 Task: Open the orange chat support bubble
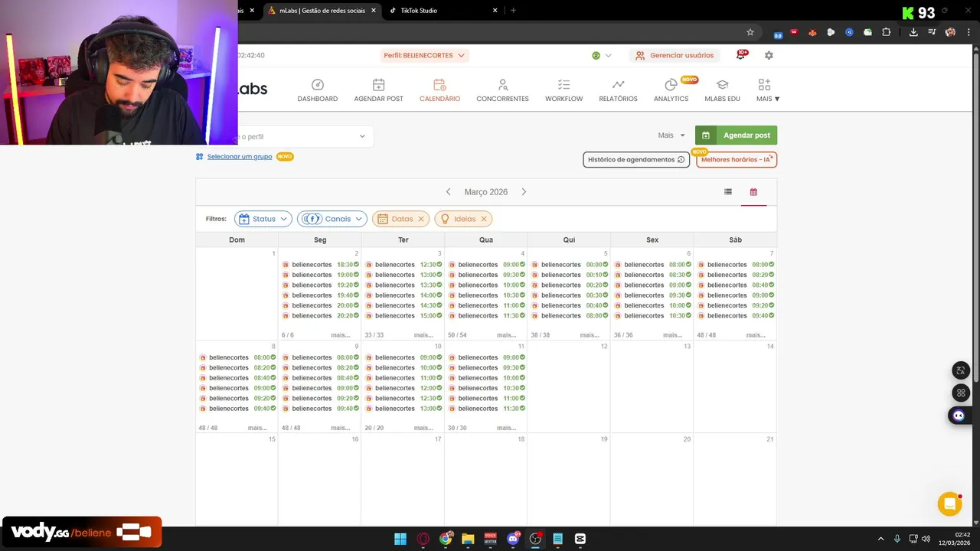click(x=949, y=504)
